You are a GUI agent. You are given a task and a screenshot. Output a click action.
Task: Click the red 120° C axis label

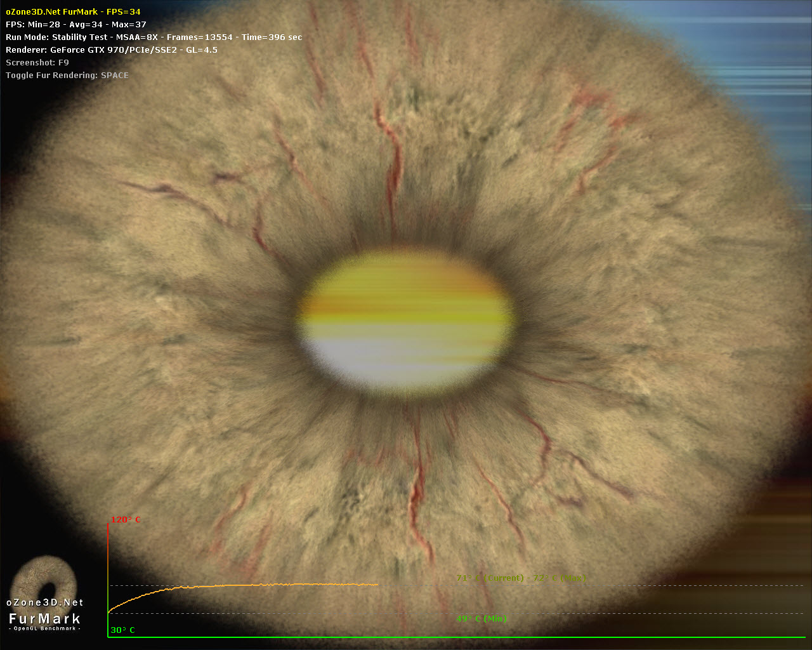point(126,520)
